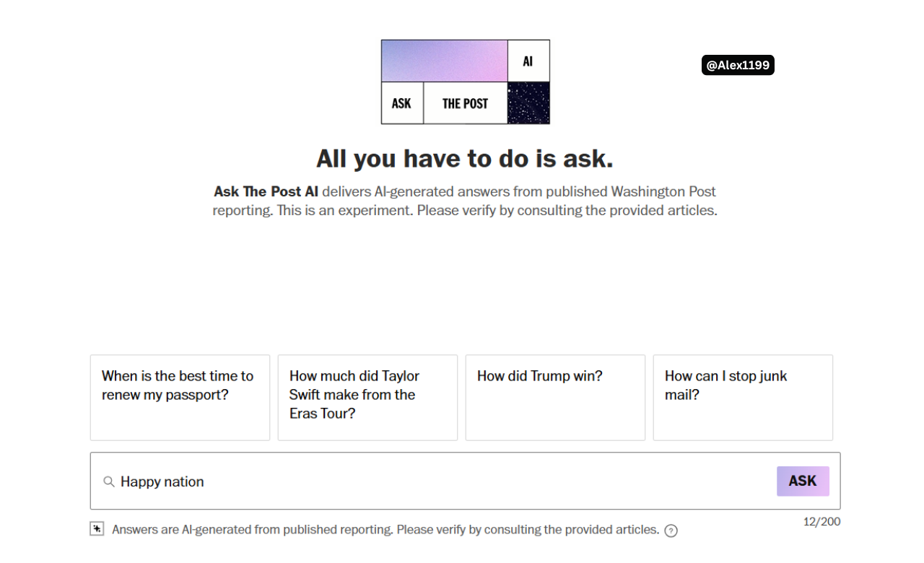Click the AI sparkle icon beside disclaimer
The width and height of the screenshot is (924, 563).
pyautogui.click(x=97, y=529)
